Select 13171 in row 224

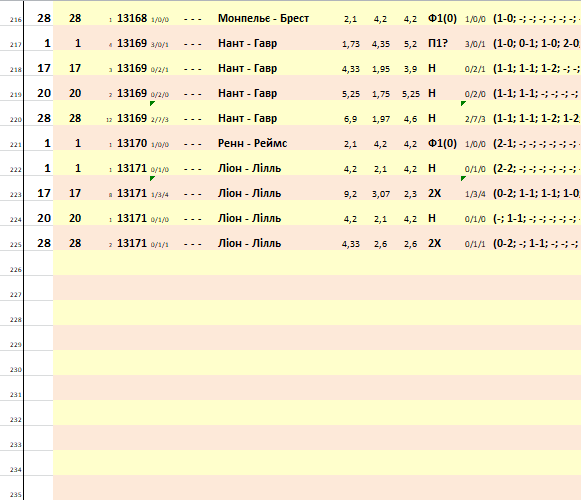[x=132, y=218]
